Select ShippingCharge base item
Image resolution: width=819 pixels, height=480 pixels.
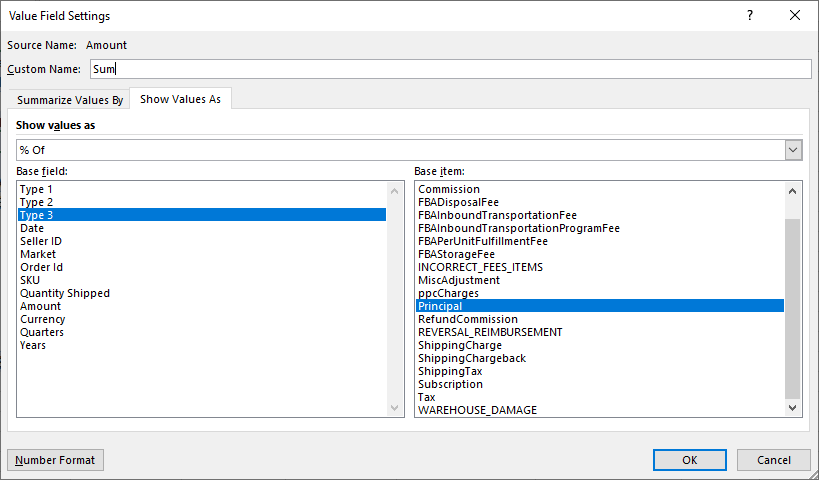[x=600, y=345]
